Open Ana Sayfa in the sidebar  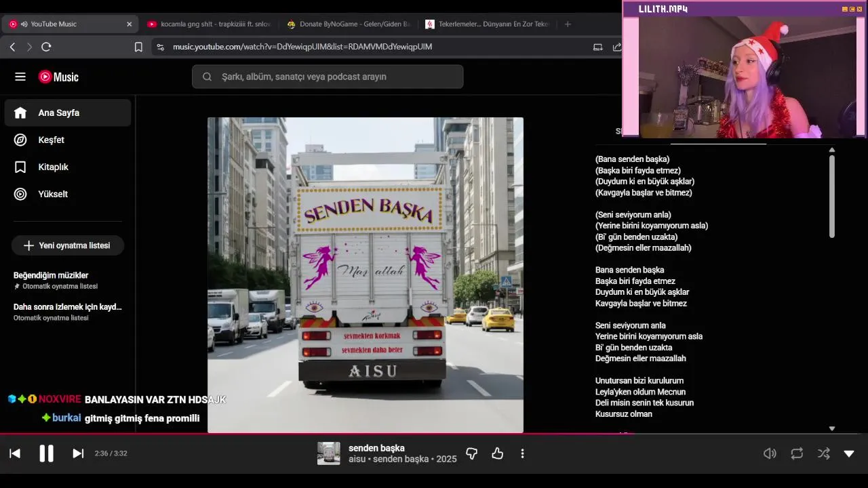[68, 113]
